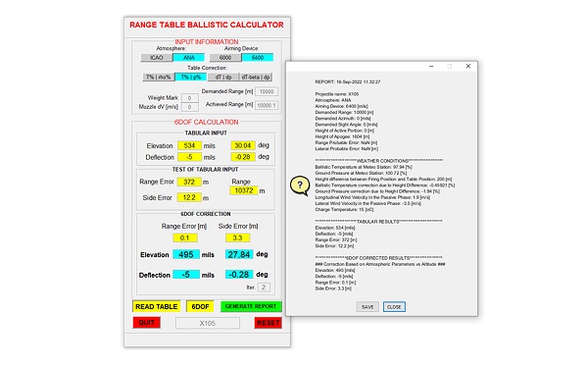The height and width of the screenshot is (368, 588).
Task: Select the dT-beta | dp table correction
Action: 256,77
